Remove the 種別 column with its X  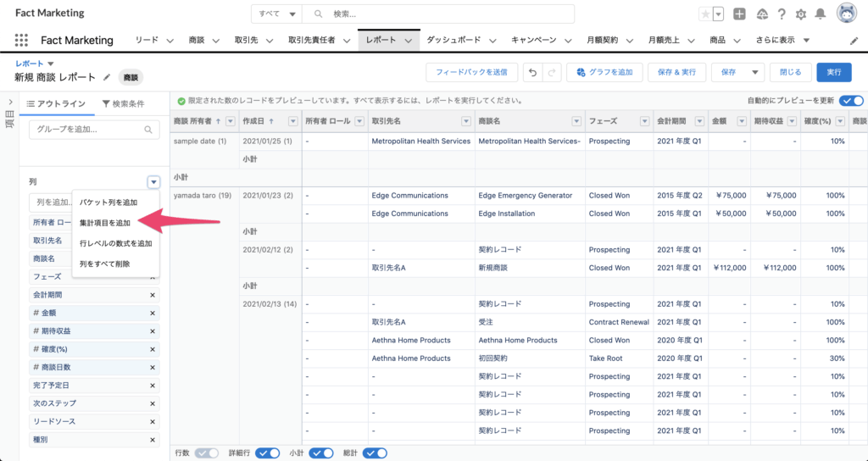(x=153, y=440)
